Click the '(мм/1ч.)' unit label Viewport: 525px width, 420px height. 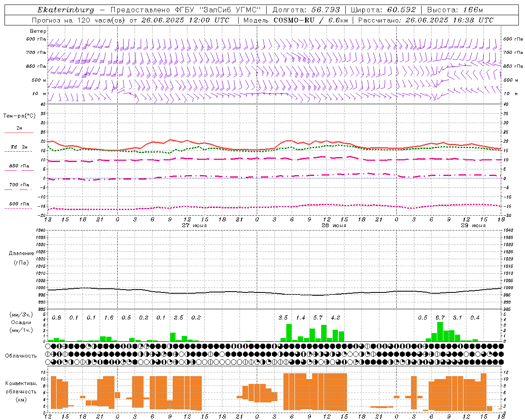point(21,330)
